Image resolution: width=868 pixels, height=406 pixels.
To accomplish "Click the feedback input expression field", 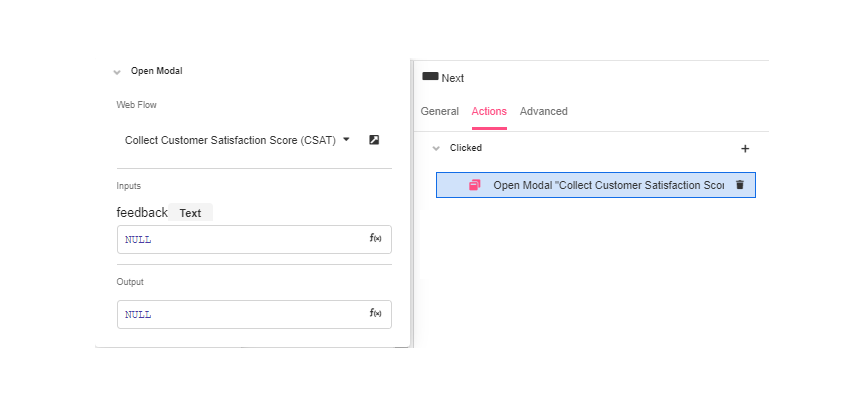I will (x=254, y=239).
